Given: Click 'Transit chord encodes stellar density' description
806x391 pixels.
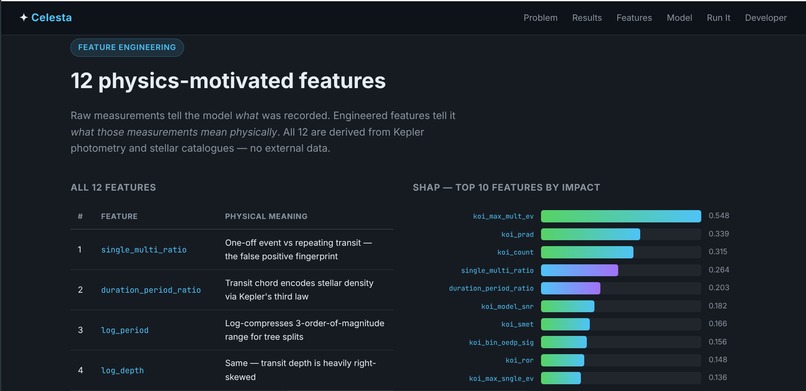Looking at the screenshot, I should [x=299, y=290].
